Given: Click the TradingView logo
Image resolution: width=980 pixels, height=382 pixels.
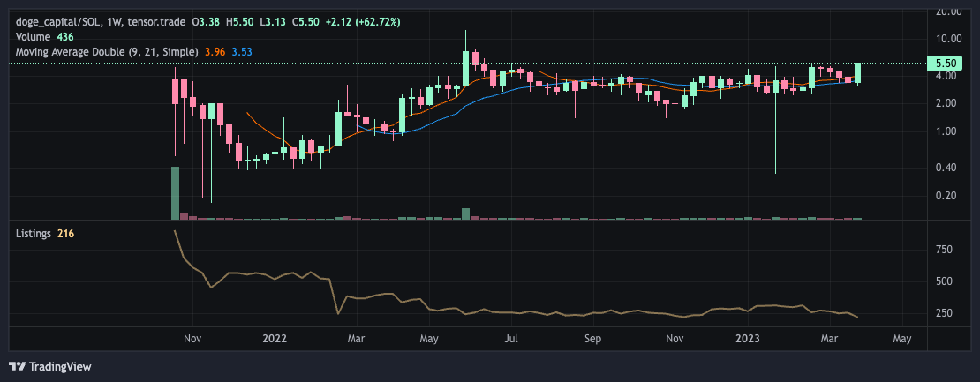Looking at the screenshot, I should pyautogui.click(x=50, y=366).
